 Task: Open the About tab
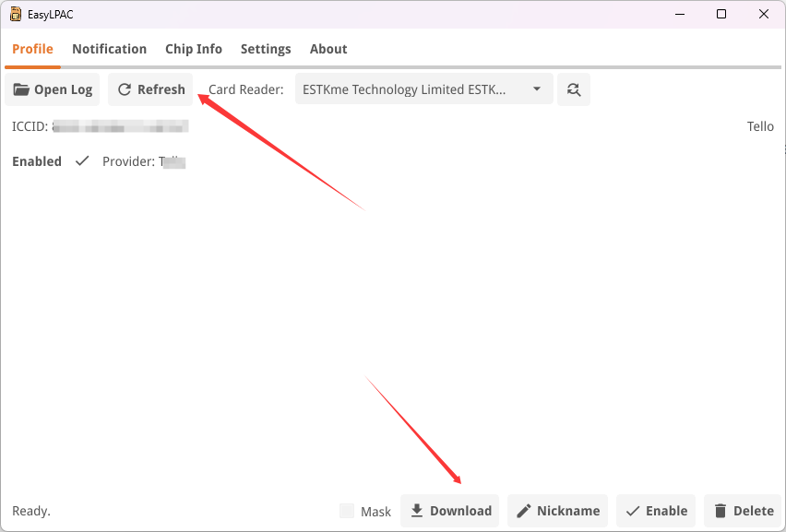[328, 49]
